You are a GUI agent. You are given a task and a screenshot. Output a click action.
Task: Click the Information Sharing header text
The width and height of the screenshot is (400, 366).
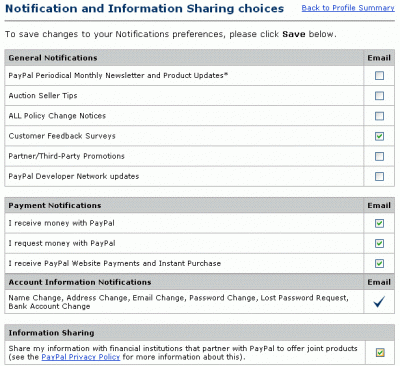(x=51, y=333)
